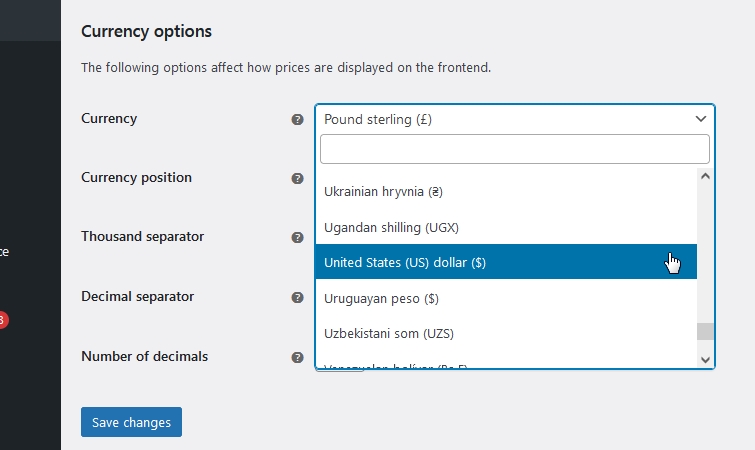
Task: Click help icon next to Number of decimals
Action: 298,357
